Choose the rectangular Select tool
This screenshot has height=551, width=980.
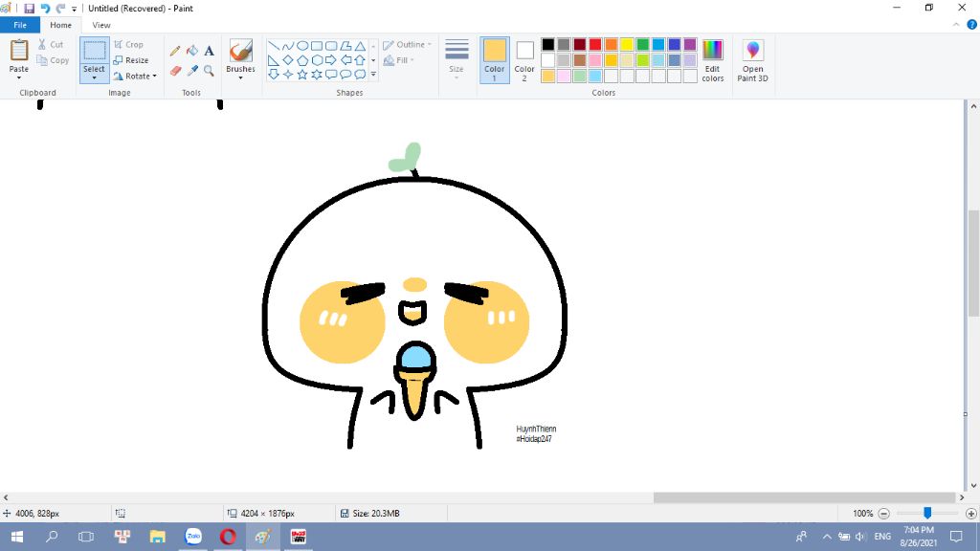(x=95, y=51)
